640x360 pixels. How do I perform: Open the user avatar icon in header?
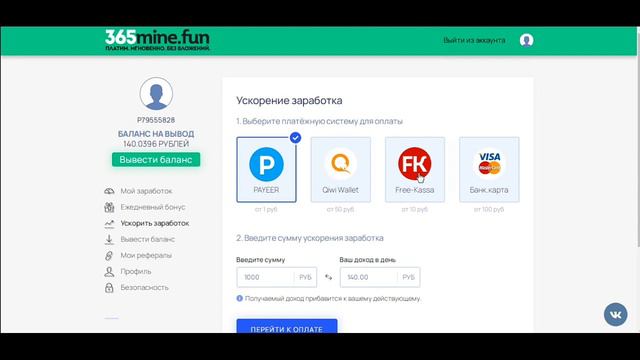click(527, 40)
